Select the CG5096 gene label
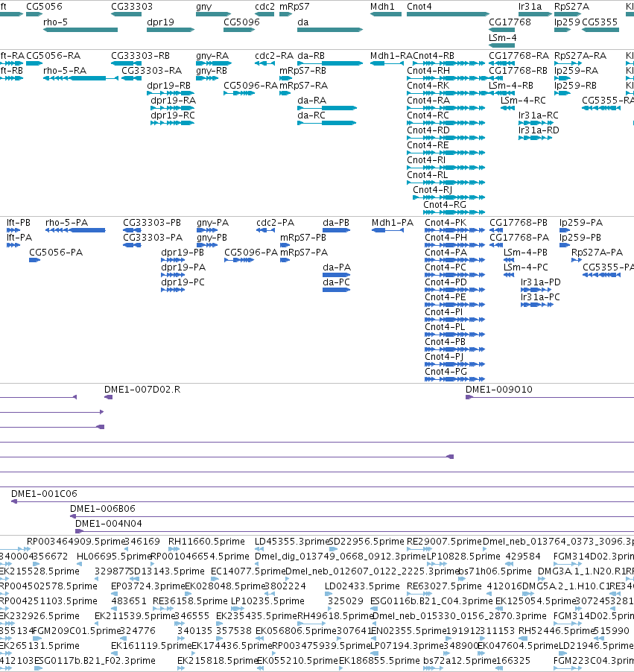 (x=241, y=22)
